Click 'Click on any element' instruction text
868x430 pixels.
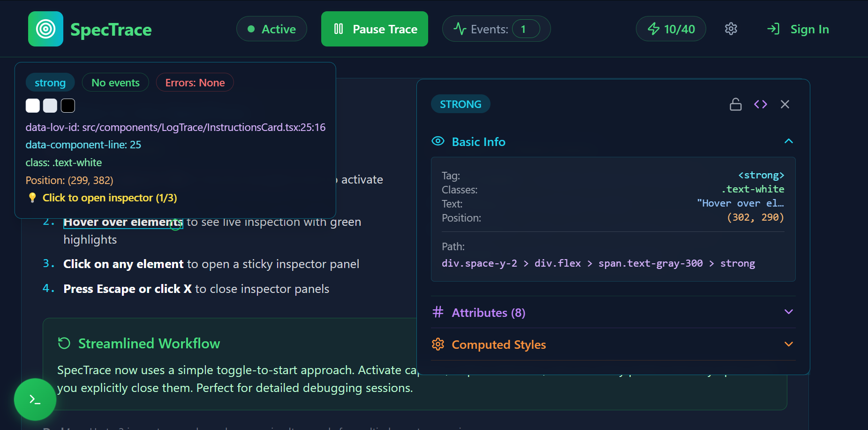point(123,264)
